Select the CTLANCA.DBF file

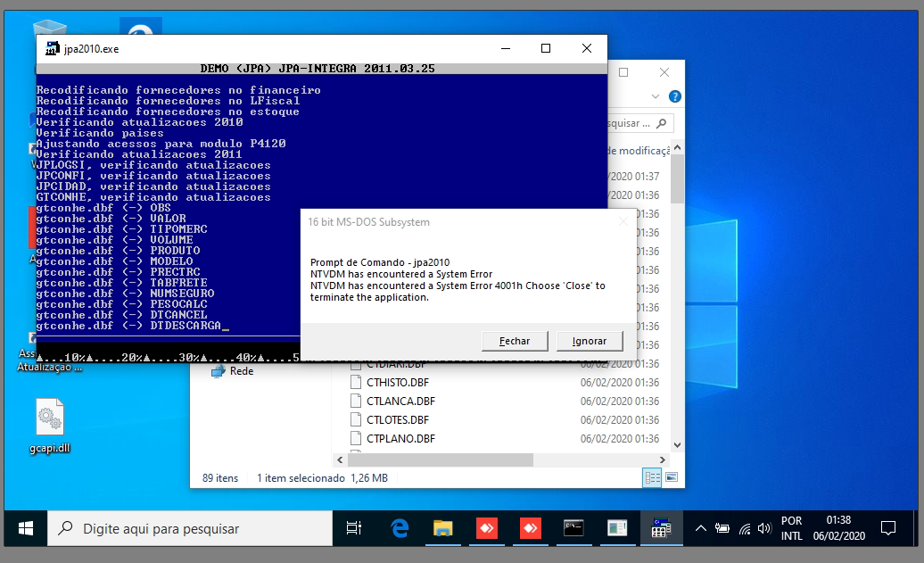coord(400,402)
